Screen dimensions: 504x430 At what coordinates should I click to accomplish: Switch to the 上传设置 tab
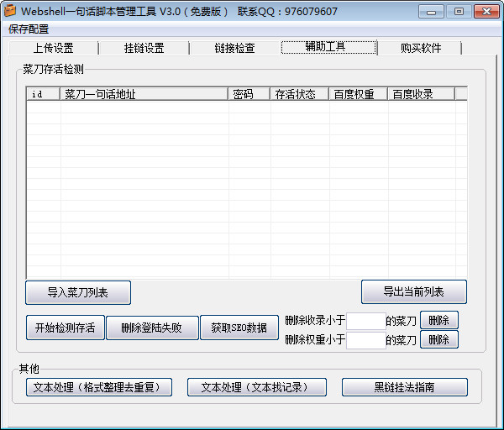54,48
